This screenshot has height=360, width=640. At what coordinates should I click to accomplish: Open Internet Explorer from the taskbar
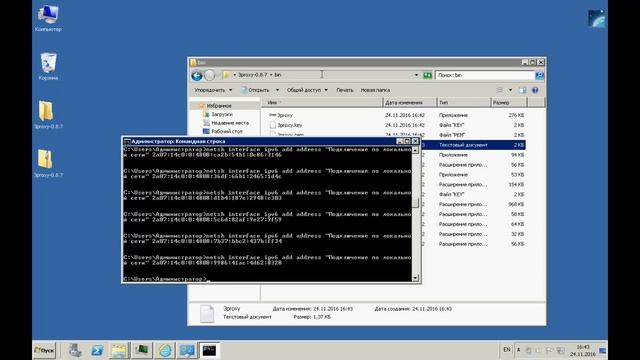tap(165, 350)
